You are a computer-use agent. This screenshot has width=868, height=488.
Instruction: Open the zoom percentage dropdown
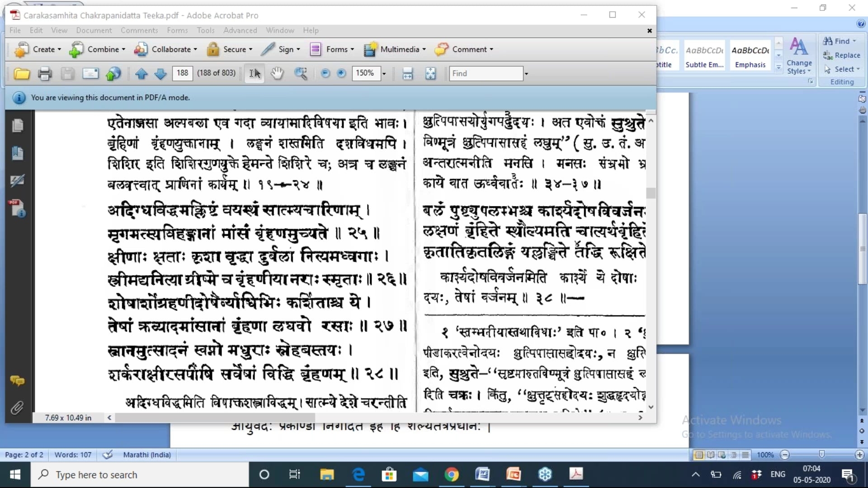point(384,73)
